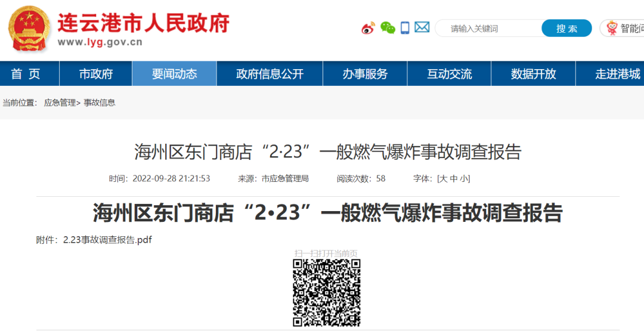
Task: Open the email envelope icon
Action: 422,27
